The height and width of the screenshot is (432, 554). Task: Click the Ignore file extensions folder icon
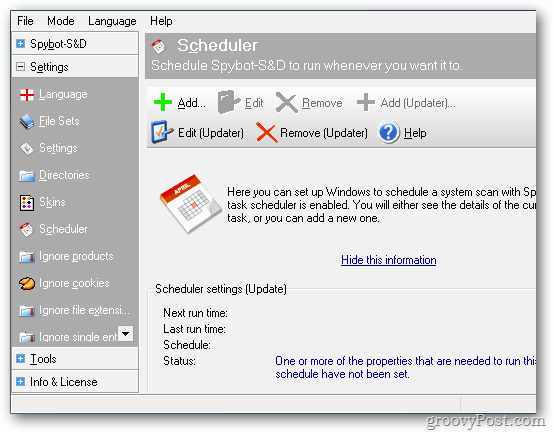pyautogui.click(x=27, y=311)
